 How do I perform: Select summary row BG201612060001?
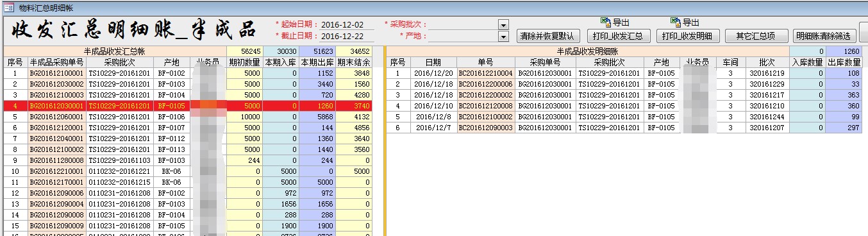tap(187, 117)
